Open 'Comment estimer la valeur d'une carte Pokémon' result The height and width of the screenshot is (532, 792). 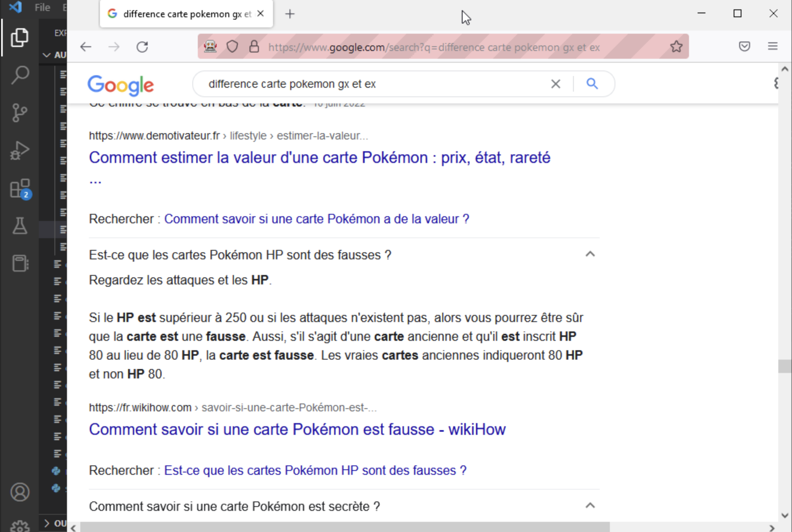320,158
